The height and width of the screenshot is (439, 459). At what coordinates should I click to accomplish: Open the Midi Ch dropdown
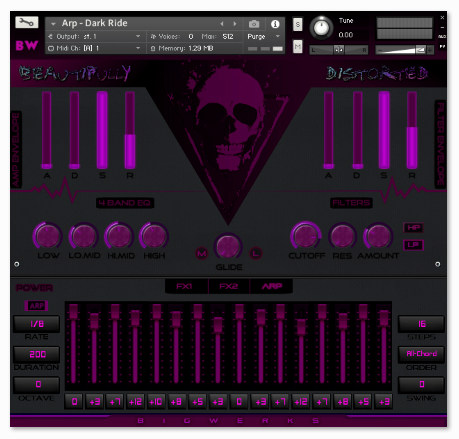[x=95, y=48]
